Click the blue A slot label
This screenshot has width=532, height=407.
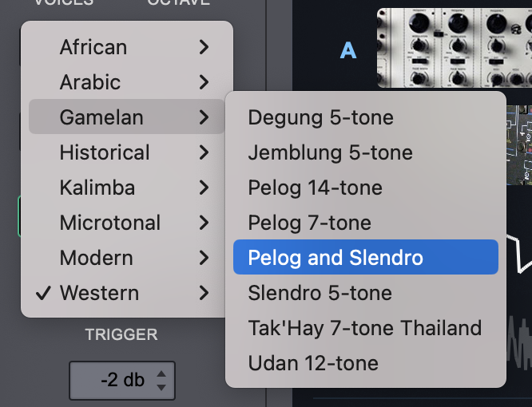pyautogui.click(x=348, y=51)
